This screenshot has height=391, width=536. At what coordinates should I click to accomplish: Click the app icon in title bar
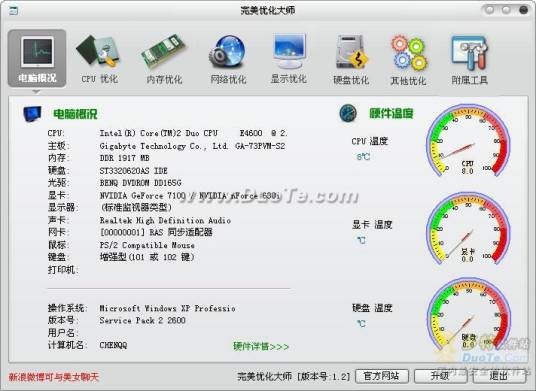pos(13,11)
